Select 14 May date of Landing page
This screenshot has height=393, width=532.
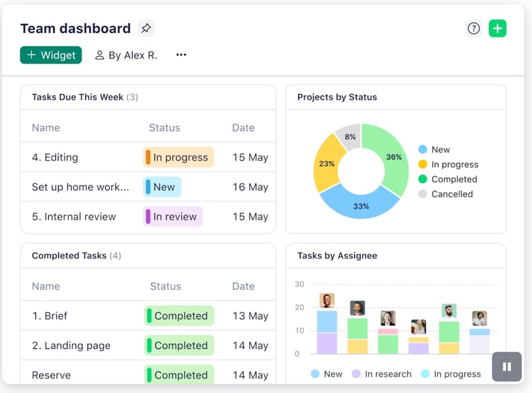point(250,345)
